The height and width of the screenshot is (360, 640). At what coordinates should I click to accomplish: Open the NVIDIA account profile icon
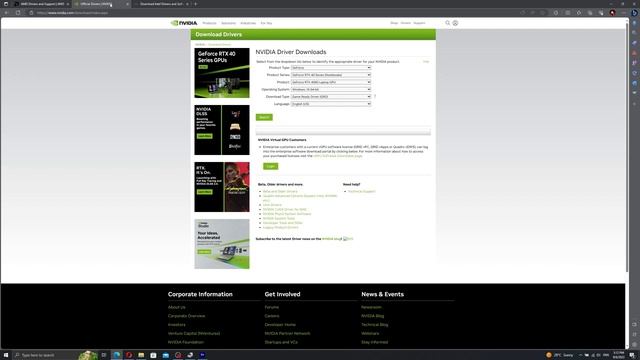point(455,23)
